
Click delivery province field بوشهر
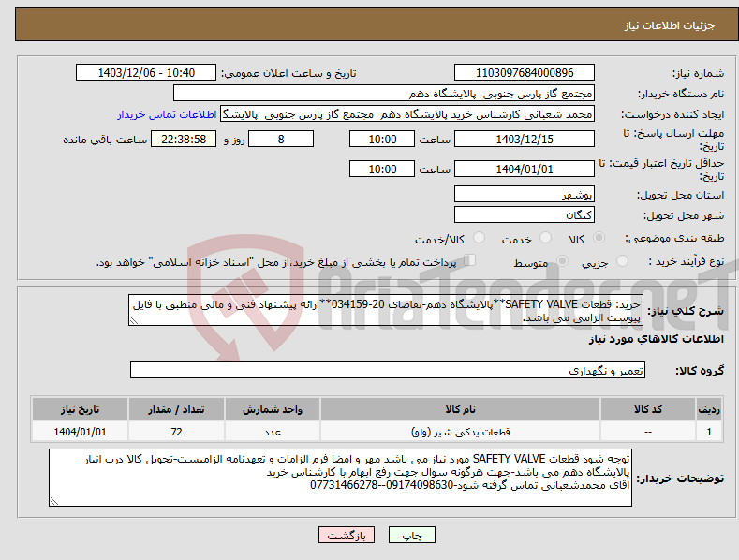pyautogui.click(x=525, y=194)
